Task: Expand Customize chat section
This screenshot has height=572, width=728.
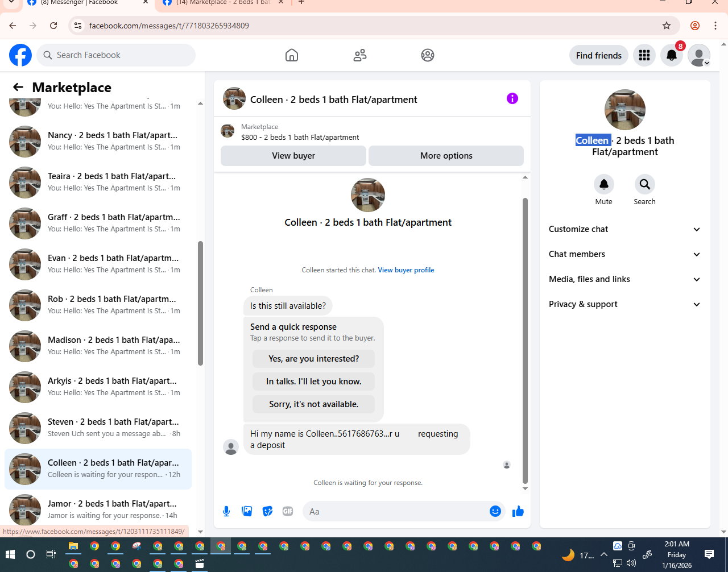Action: 625,229
